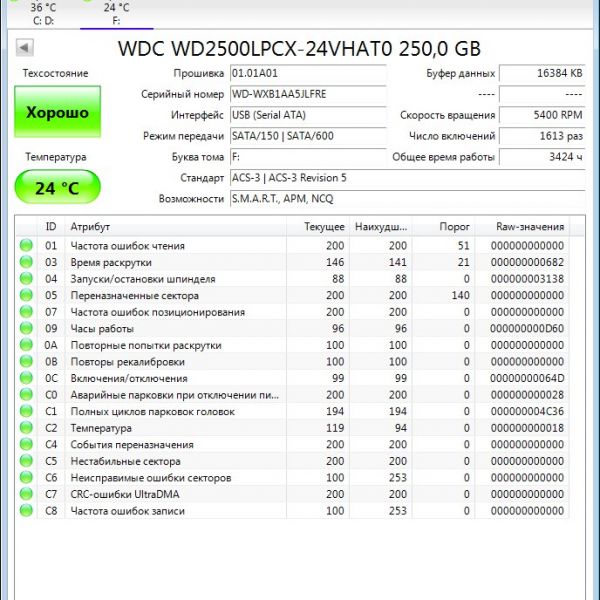Select the Частота ошибок чтения attribute row
Image resolution: width=600 pixels, height=600 pixels.
tap(292, 245)
